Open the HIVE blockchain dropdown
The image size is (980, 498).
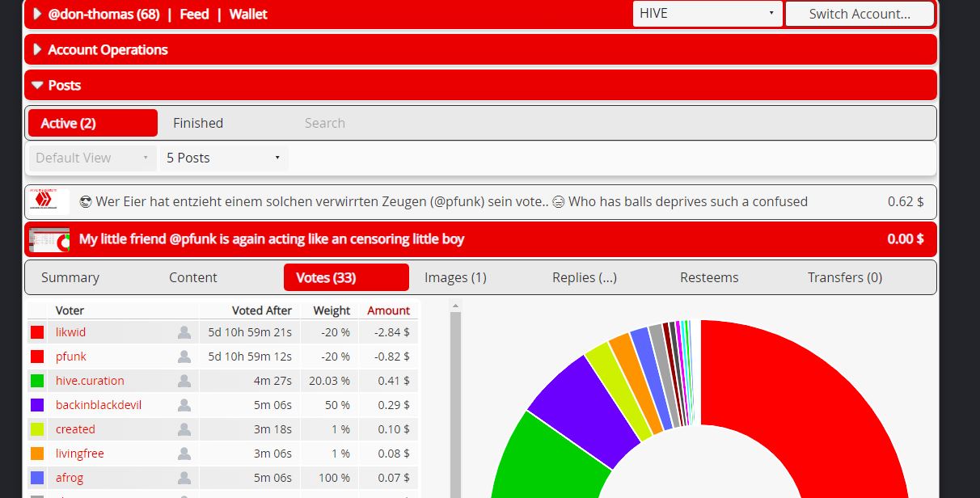708,14
